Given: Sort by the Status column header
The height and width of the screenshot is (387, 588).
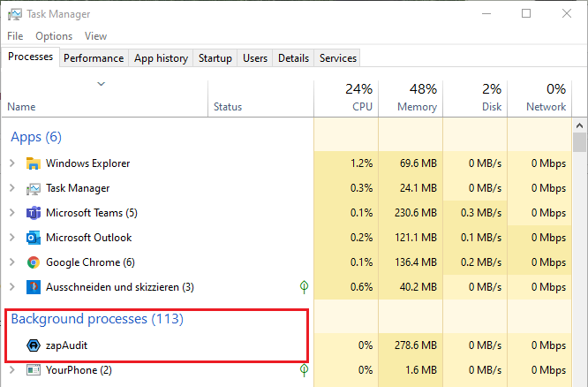Looking at the screenshot, I should 260,98.
